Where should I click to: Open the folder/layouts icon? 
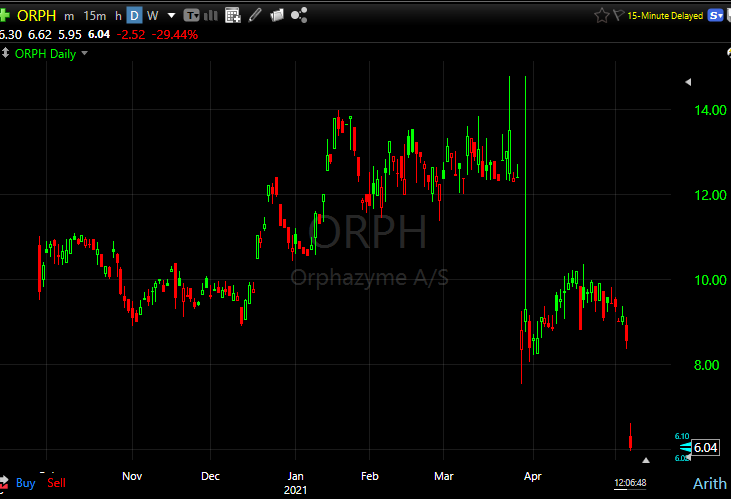tap(276, 15)
